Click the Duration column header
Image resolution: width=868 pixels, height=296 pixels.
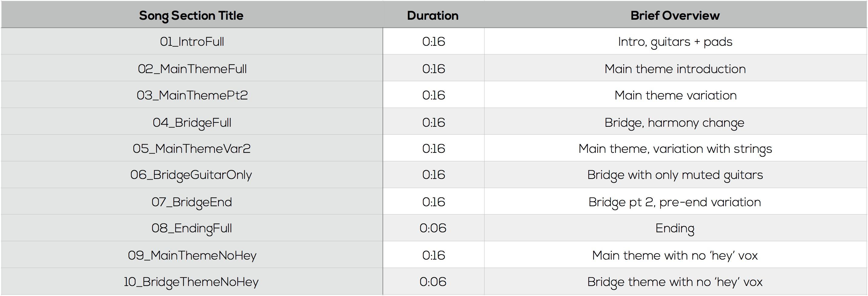pyautogui.click(x=433, y=15)
